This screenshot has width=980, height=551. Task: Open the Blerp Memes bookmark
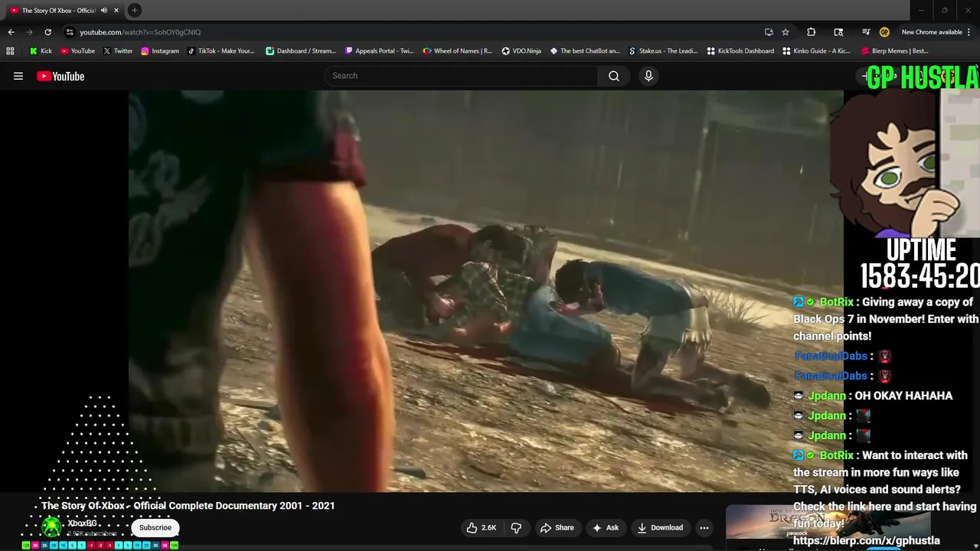[895, 51]
